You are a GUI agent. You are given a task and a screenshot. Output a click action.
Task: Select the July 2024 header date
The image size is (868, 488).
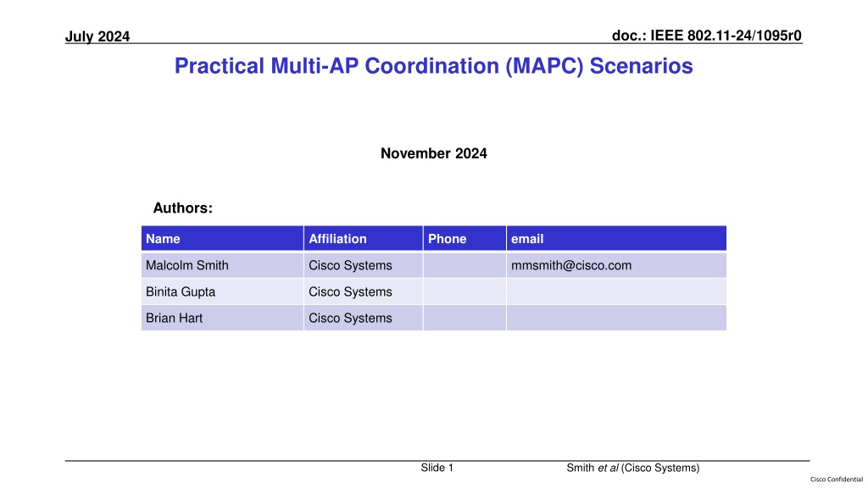pyautogui.click(x=97, y=36)
